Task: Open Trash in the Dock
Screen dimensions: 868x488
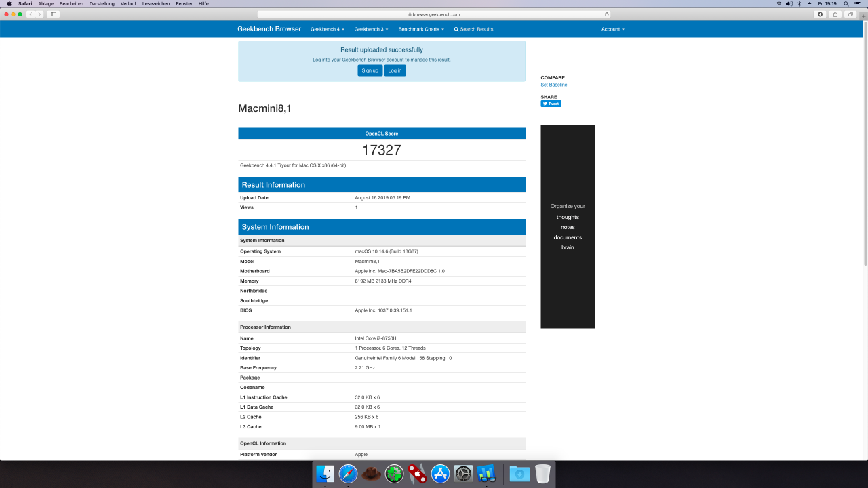Action: click(x=542, y=473)
